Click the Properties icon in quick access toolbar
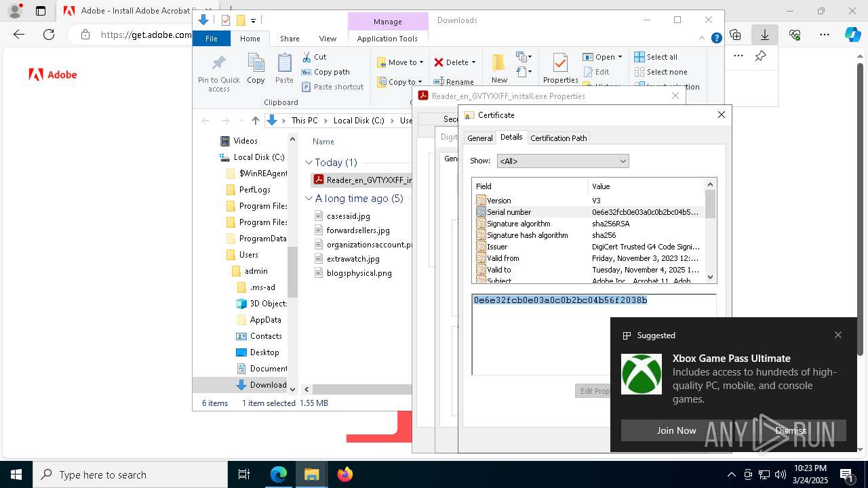Image resolution: width=868 pixels, height=488 pixels. pyautogui.click(x=226, y=20)
